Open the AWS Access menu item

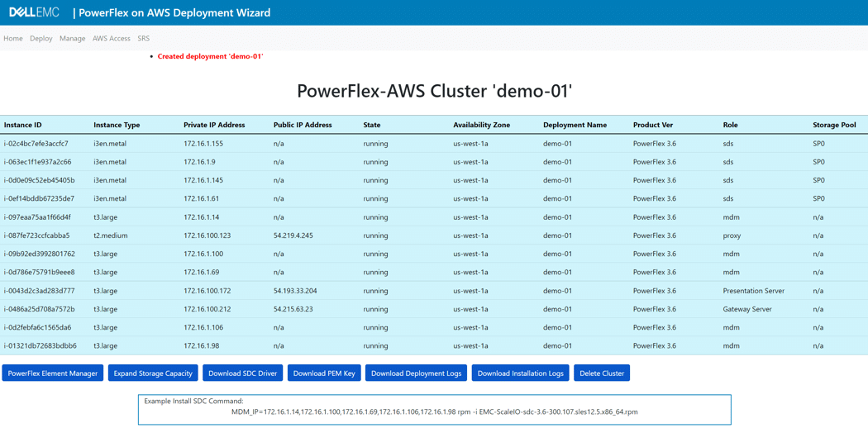coord(112,39)
